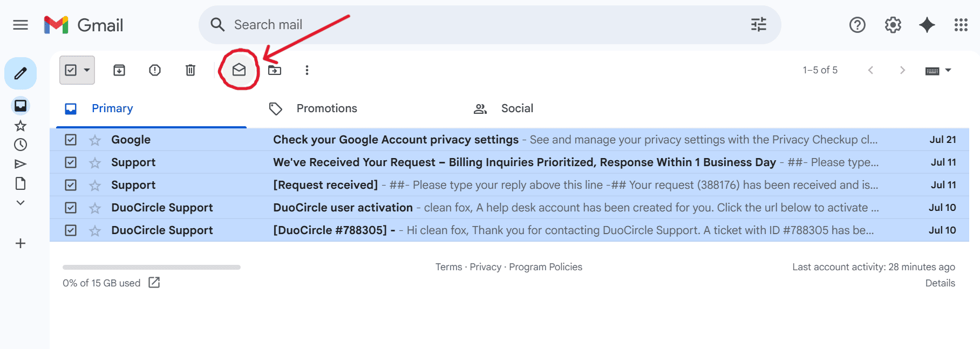View last account activity Details
The height and width of the screenshot is (349, 980).
(x=940, y=283)
